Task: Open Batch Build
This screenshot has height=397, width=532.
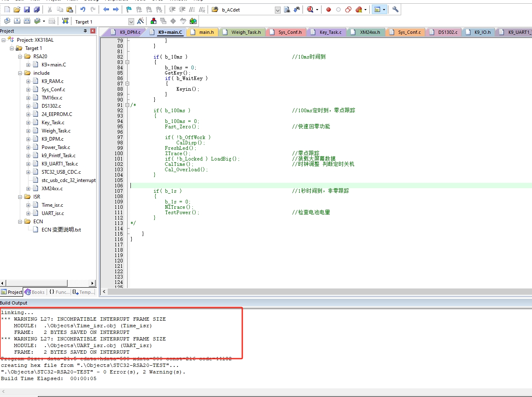Action: pos(37,21)
